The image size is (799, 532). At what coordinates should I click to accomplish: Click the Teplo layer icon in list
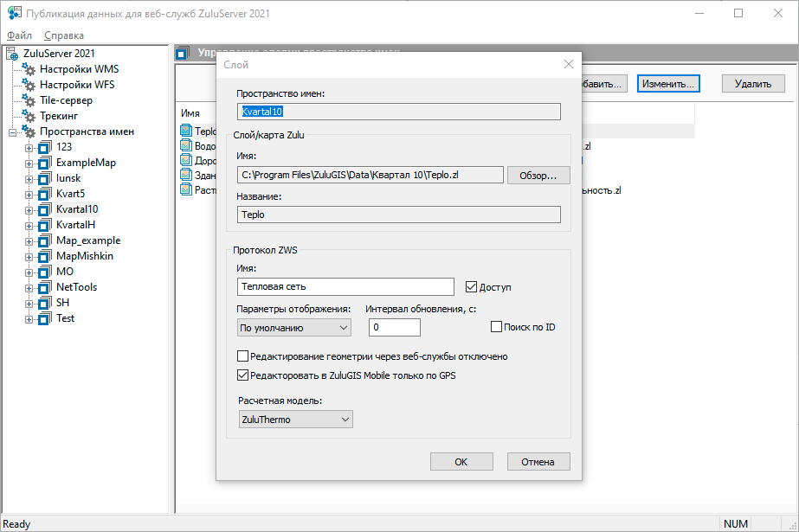pyautogui.click(x=186, y=131)
